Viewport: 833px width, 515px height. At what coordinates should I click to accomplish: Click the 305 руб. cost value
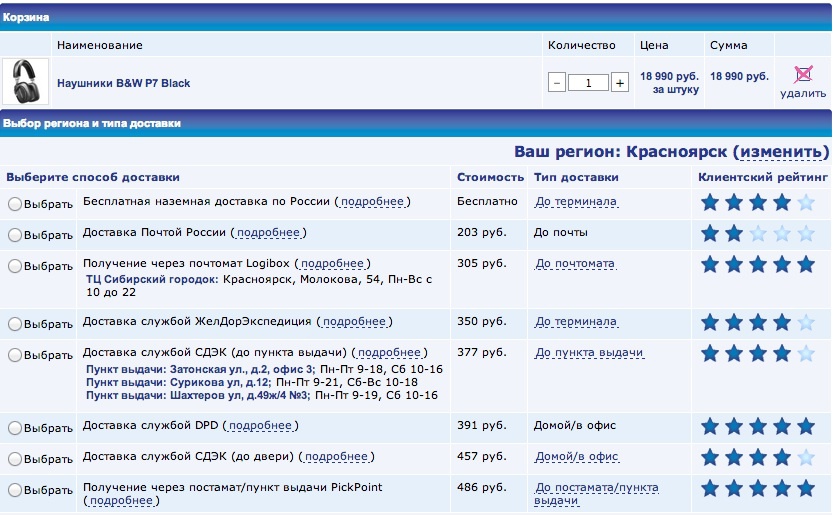pyautogui.click(x=481, y=263)
